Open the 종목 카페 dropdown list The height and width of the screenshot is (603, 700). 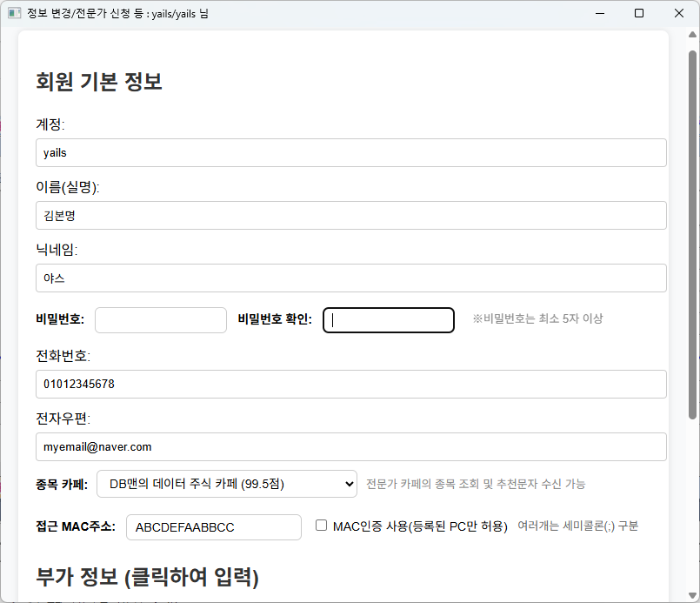coord(226,484)
